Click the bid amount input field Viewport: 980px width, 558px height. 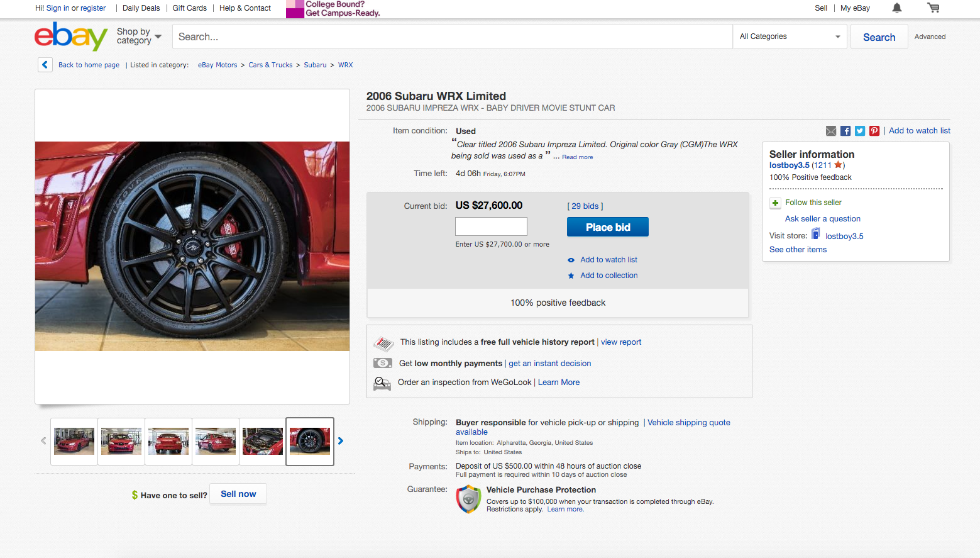(491, 226)
